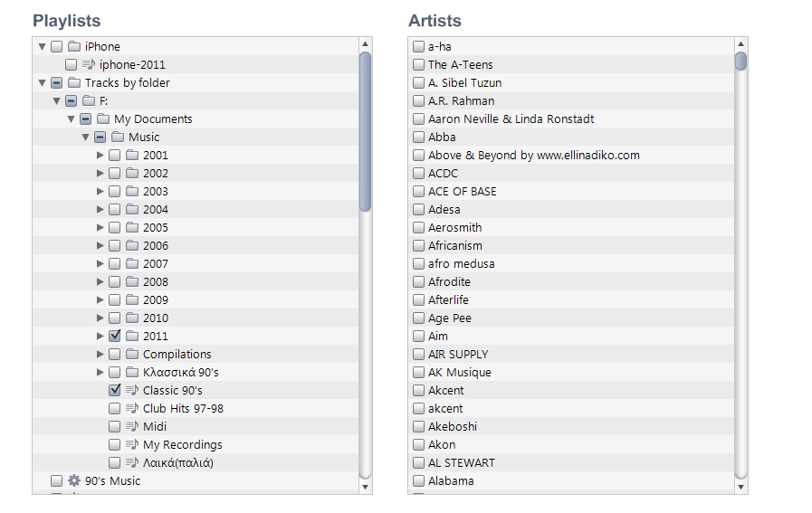Click the Midi playlist icon
The height and width of the screenshot is (513, 812).
coord(132,426)
